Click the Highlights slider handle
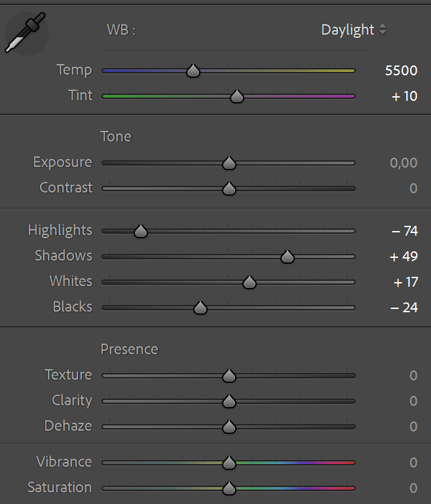Screen dimensions: 431x504 140,231
